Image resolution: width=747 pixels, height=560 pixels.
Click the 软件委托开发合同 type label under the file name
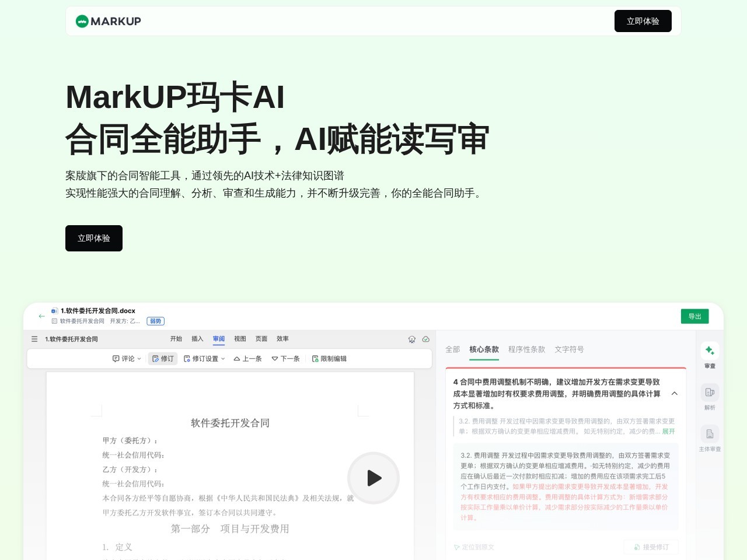pyautogui.click(x=82, y=321)
